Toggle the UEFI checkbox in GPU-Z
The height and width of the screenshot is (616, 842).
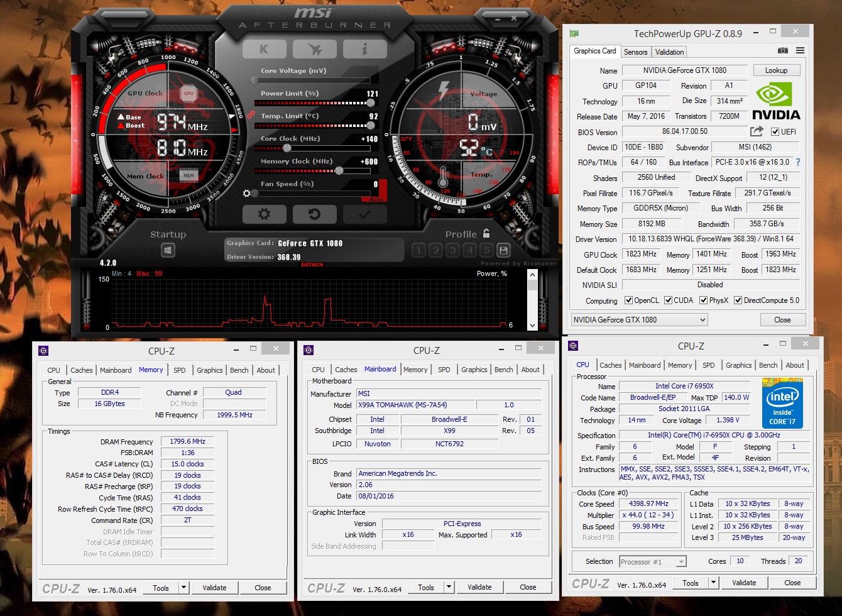coord(775,131)
